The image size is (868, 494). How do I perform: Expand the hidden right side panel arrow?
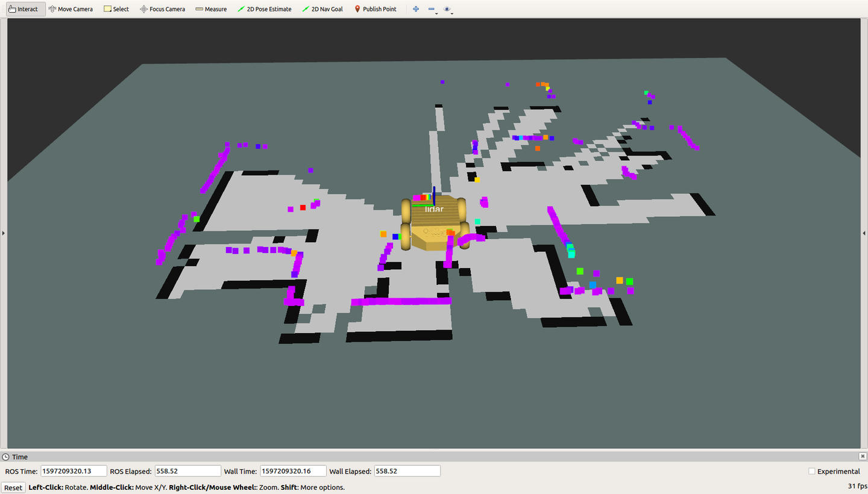click(x=864, y=233)
